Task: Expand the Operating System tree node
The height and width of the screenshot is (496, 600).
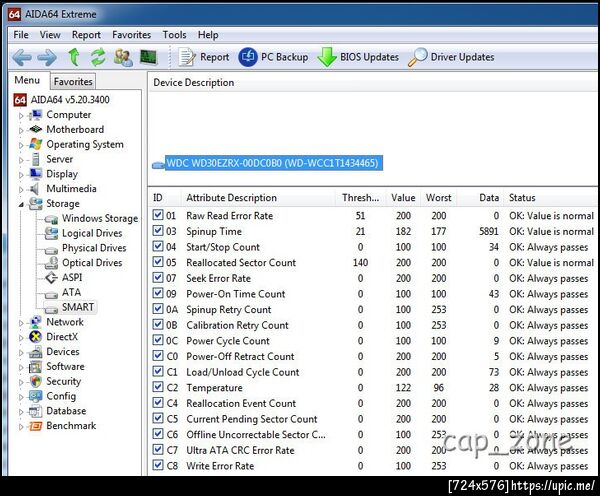Action: [x=21, y=145]
